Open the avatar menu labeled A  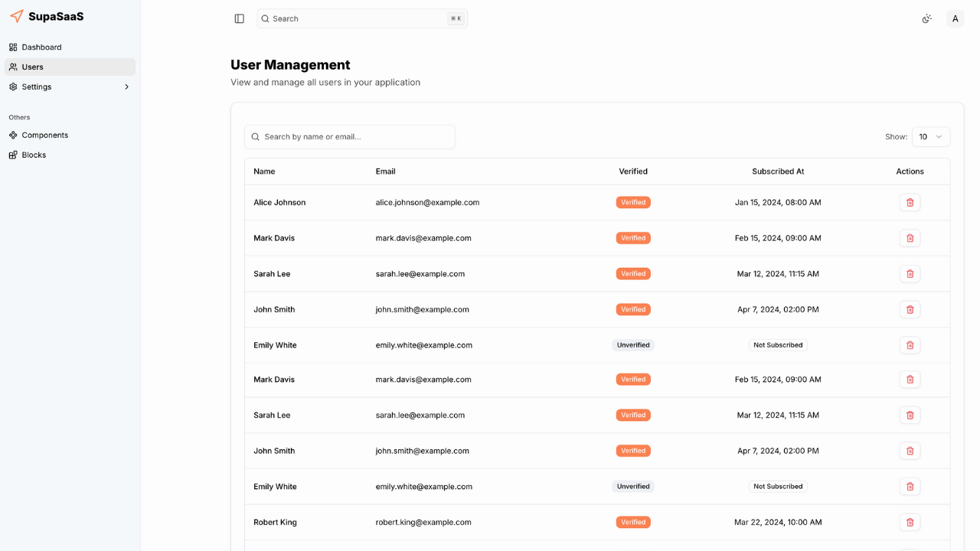pos(955,18)
